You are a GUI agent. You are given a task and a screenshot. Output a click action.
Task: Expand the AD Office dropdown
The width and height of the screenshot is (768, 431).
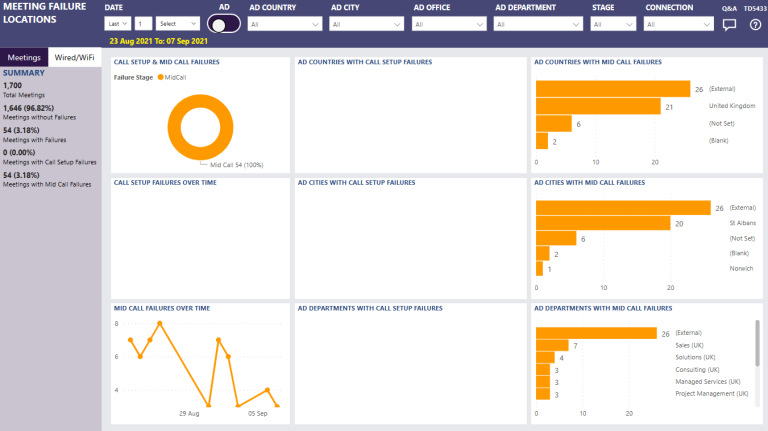pos(449,24)
